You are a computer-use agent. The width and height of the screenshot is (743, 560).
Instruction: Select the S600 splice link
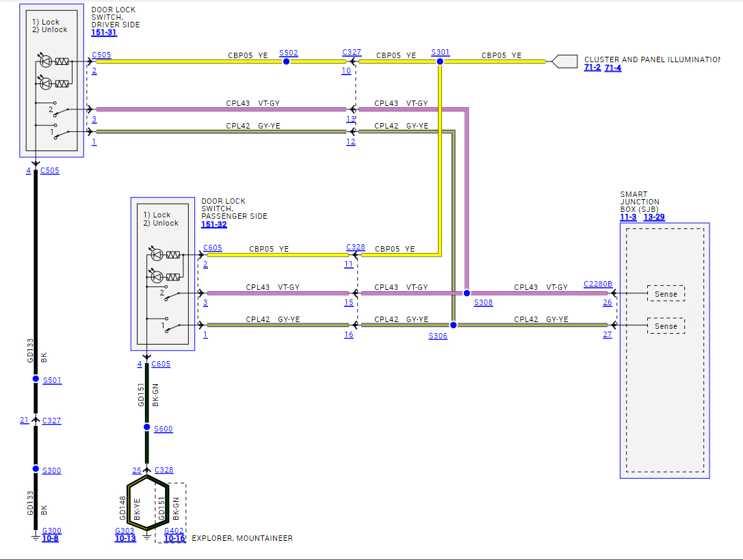pyautogui.click(x=163, y=429)
